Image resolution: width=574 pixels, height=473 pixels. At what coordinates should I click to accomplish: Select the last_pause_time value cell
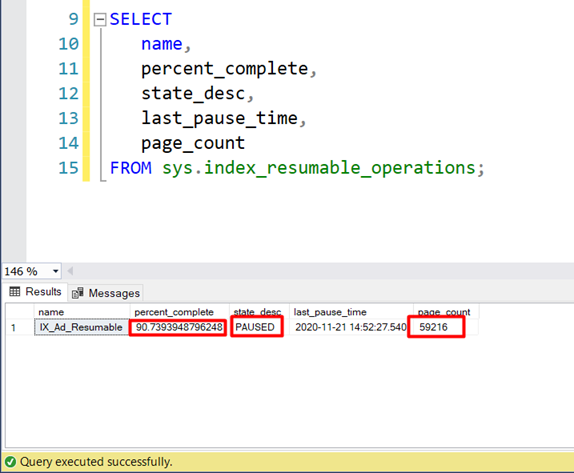[350, 327]
